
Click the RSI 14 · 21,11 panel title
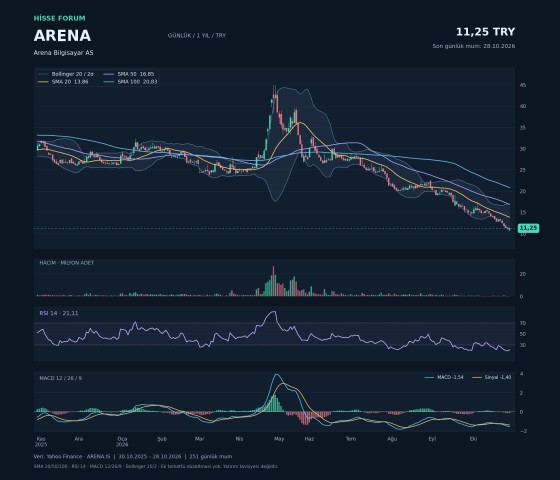(x=59, y=313)
